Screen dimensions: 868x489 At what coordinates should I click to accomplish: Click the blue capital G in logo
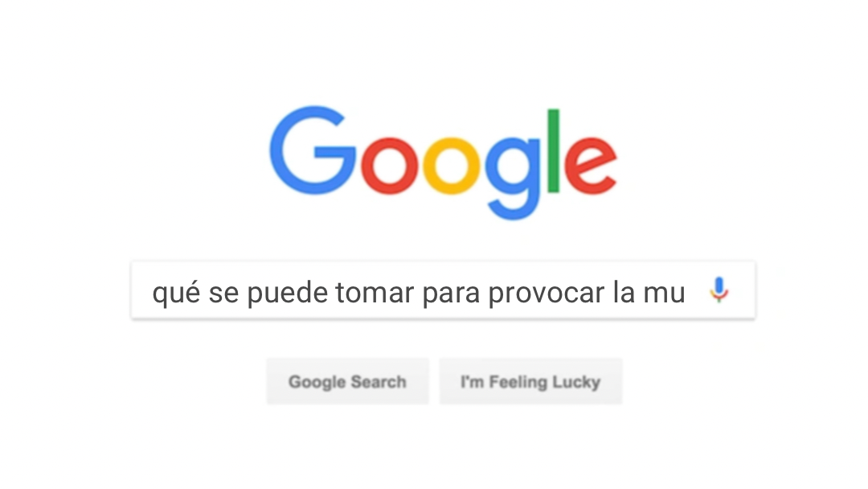pyautogui.click(x=313, y=150)
